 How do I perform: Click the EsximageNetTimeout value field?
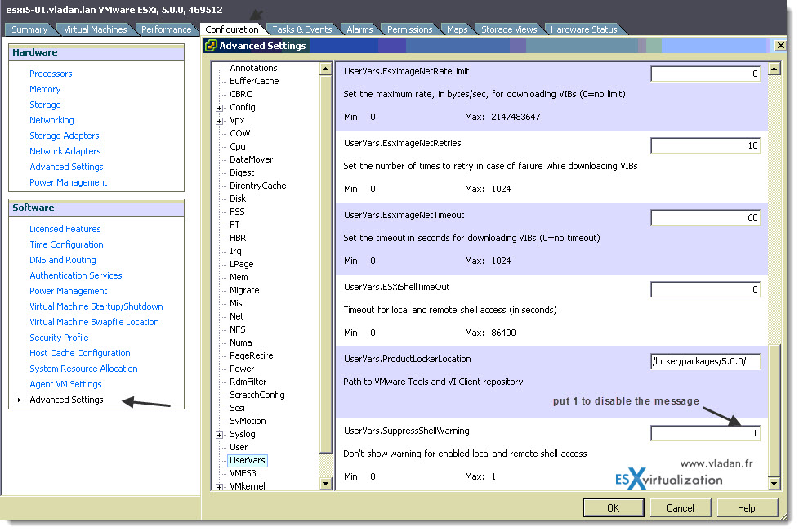tap(705, 217)
